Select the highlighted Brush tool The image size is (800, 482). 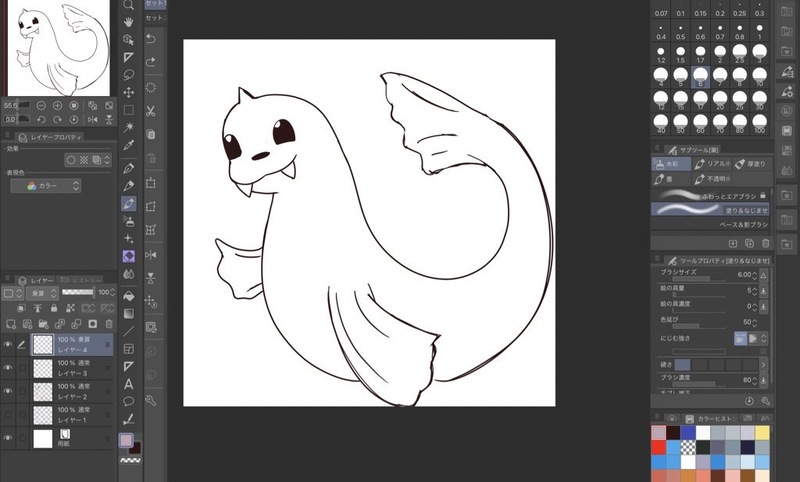129,204
